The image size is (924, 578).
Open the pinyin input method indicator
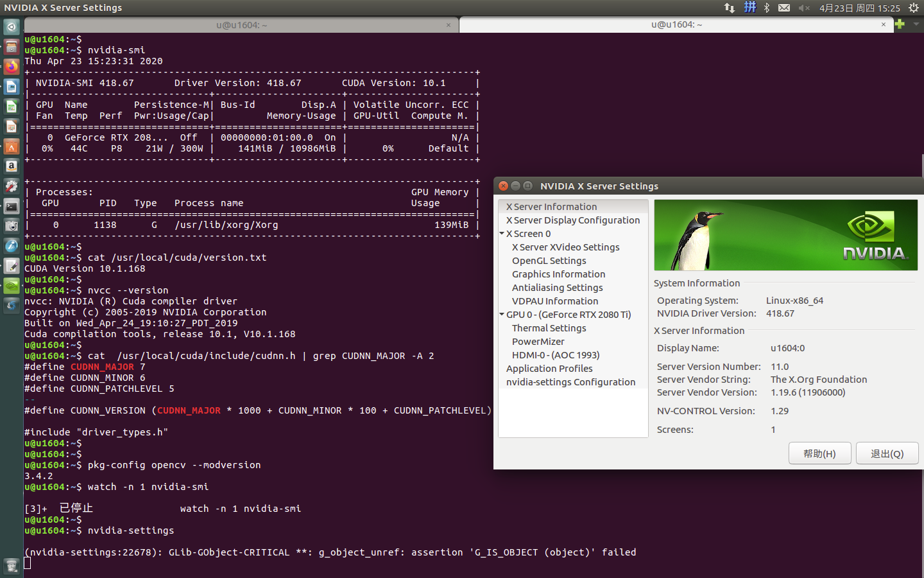[749, 8]
